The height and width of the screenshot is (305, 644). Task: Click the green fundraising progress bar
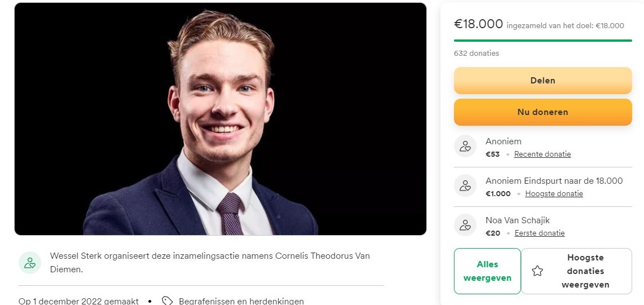click(542, 41)
